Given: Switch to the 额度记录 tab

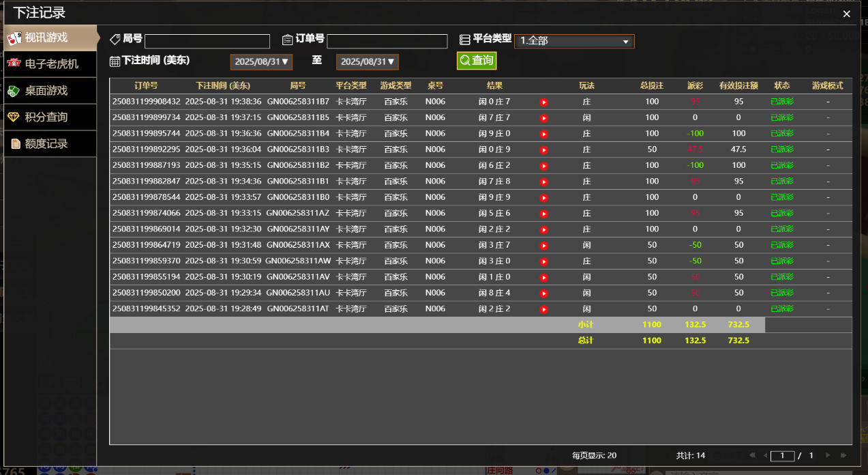Looking at the screenshot, I should coord(50,143).
